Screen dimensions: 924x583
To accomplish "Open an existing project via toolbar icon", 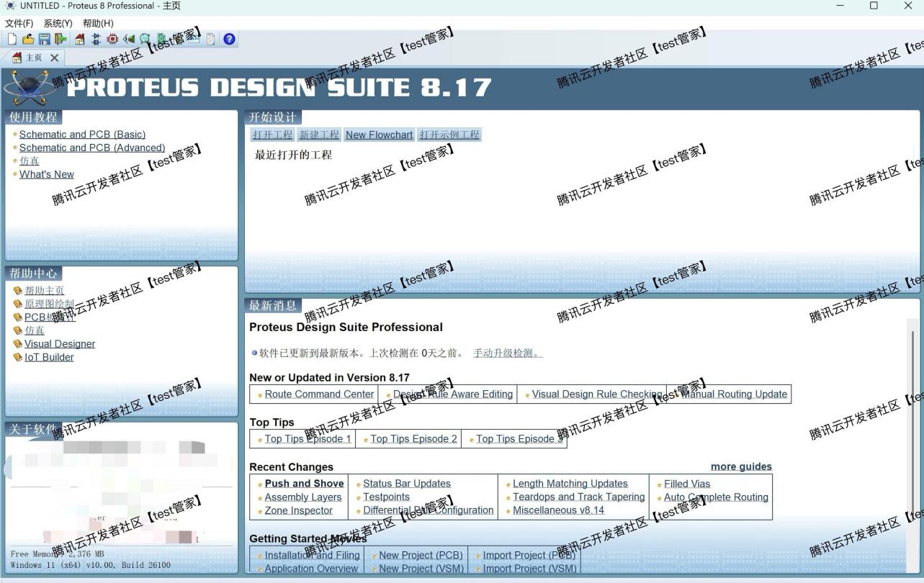I will click(x=27, y=39).
